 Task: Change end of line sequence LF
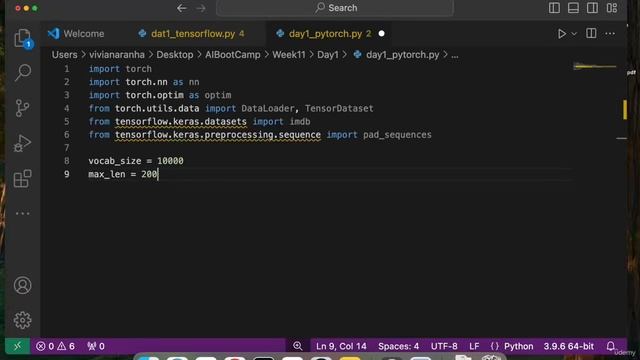(x=474, y=347)
